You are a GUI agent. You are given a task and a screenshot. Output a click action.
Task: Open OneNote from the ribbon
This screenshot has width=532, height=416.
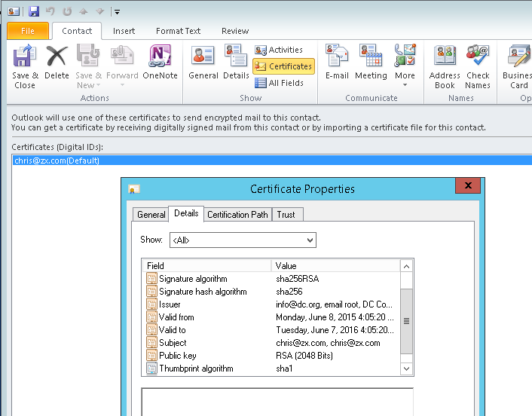[x=159, y=66]
